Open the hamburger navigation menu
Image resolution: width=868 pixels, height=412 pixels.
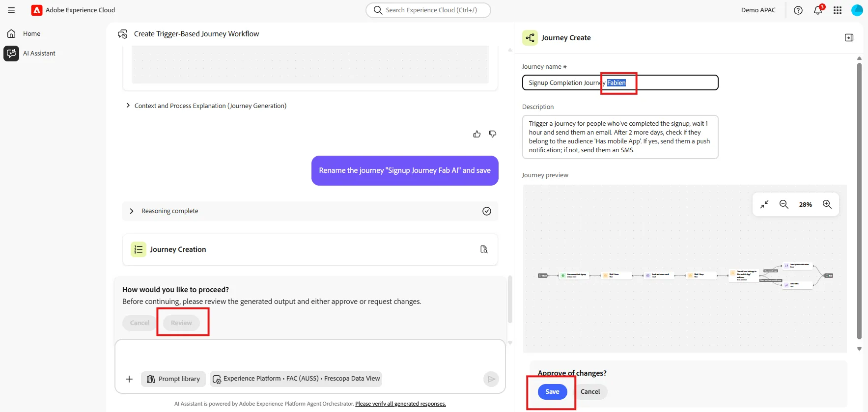tap(11, 10)
